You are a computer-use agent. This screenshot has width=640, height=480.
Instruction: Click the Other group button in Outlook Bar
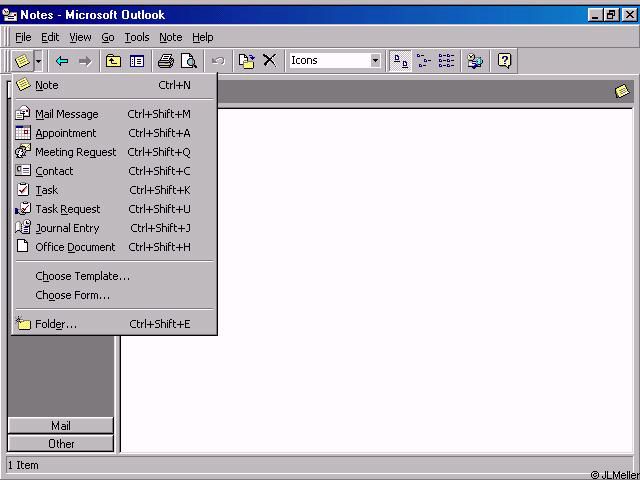(x=60, y=444)
